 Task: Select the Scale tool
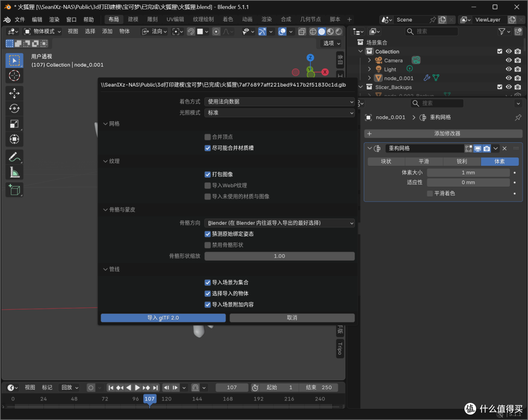coord(14,124)
